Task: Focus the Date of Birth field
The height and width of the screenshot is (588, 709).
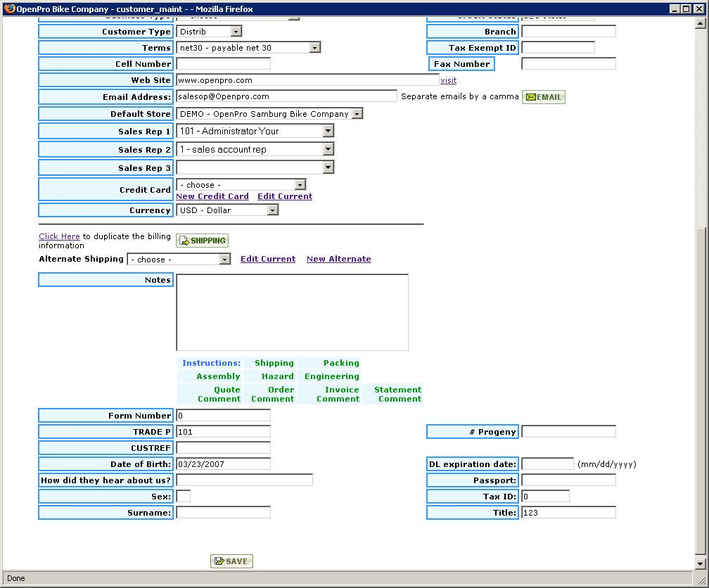Action: (223, 464)
